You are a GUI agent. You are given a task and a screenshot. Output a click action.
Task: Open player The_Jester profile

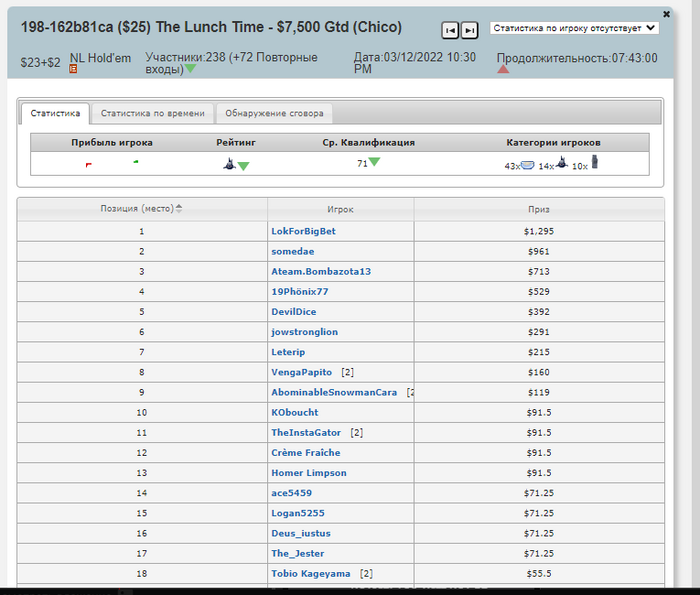click(298, 553)
